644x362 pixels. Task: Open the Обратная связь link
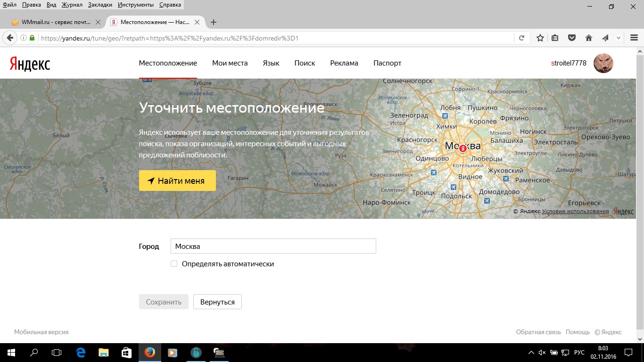538,332
